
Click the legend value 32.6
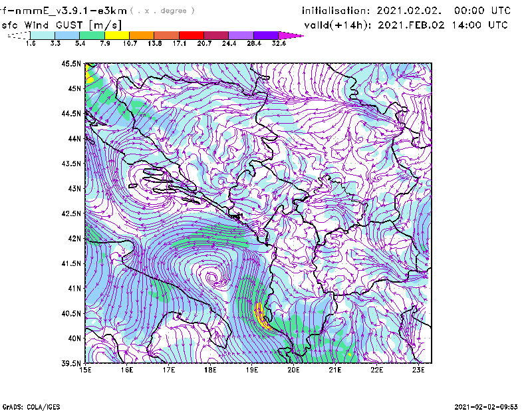pyautogui.click(x=279, y=43)
